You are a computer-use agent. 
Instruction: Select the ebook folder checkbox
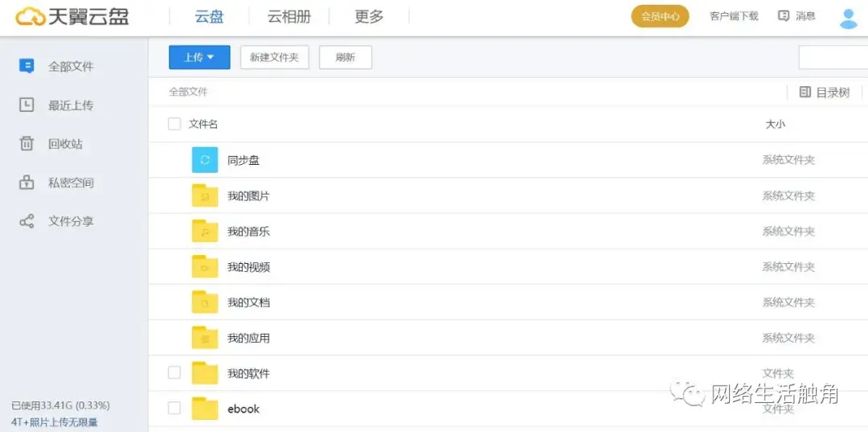coord(174,408)
